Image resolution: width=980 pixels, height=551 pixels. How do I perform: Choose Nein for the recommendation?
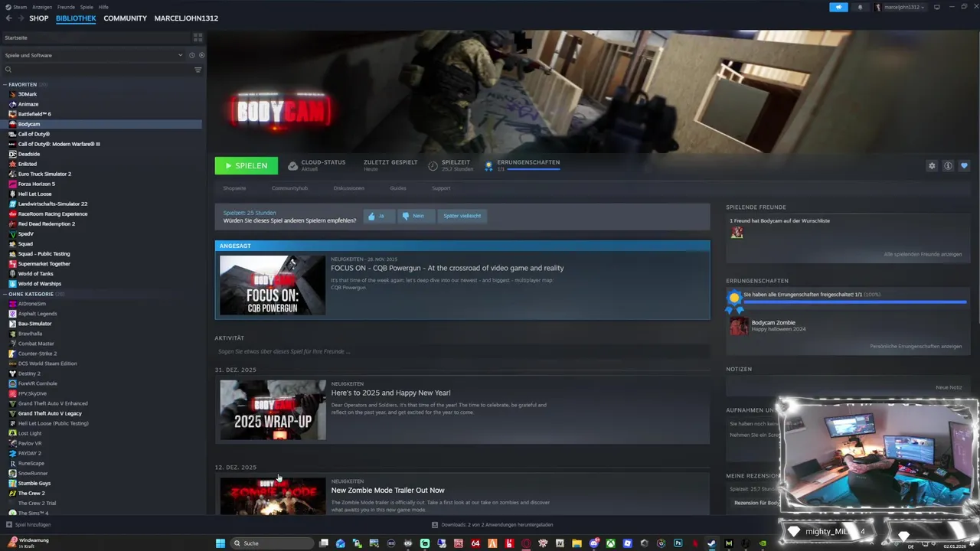416,216
